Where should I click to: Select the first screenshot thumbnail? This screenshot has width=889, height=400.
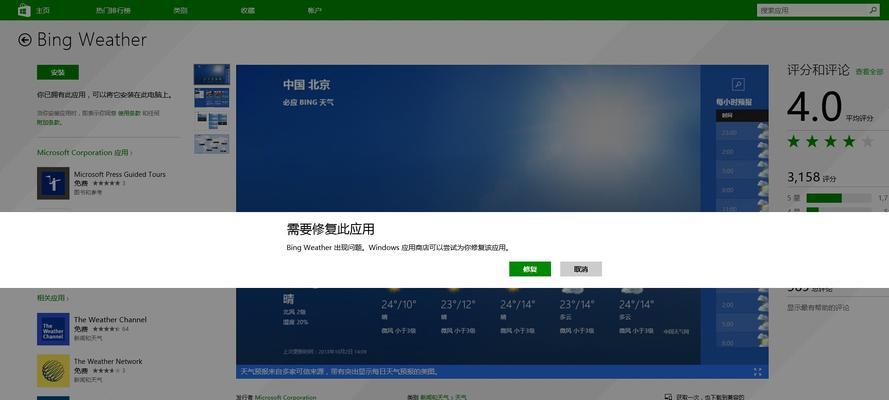point(212,74)
